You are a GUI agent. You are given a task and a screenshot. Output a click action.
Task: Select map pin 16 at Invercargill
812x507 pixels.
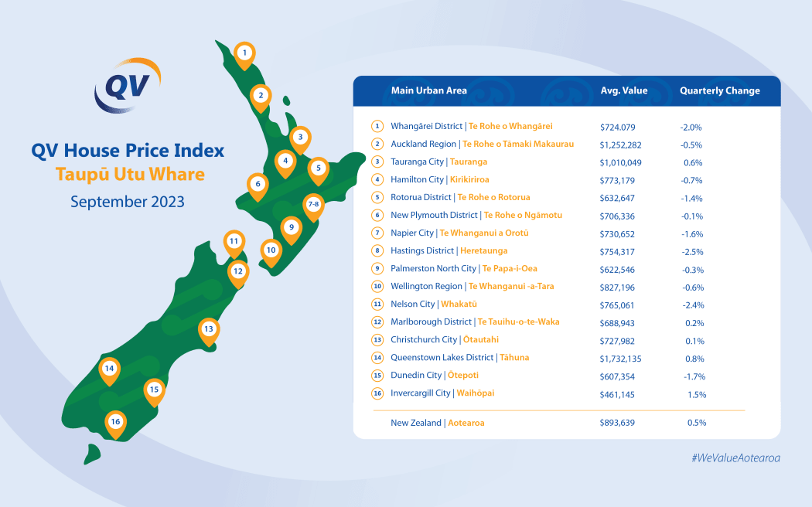click(x=115, y=421)
